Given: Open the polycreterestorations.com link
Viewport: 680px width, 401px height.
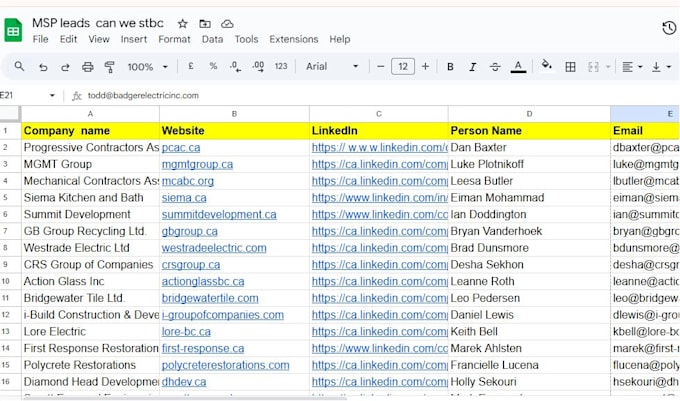Looking at the screenshot, I should [x=226, y=365].
